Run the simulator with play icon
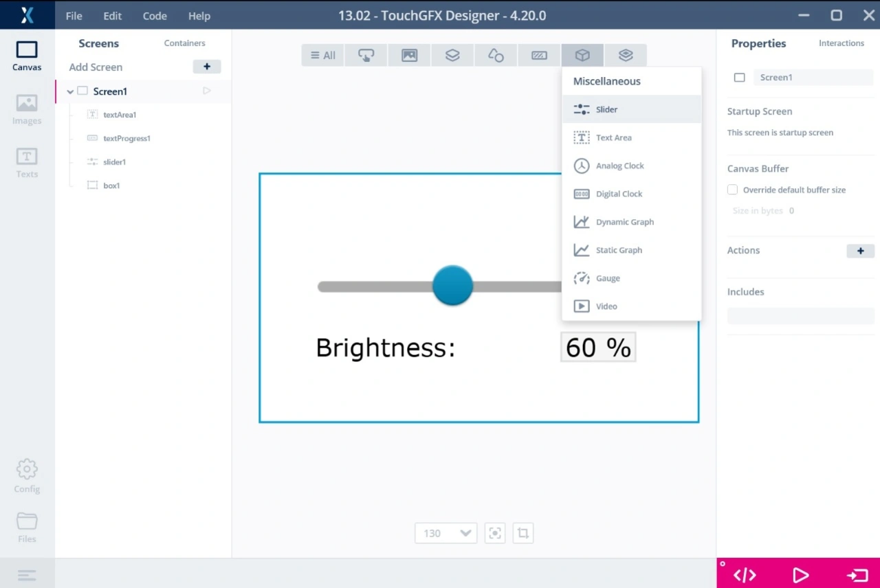 (800, 575)
